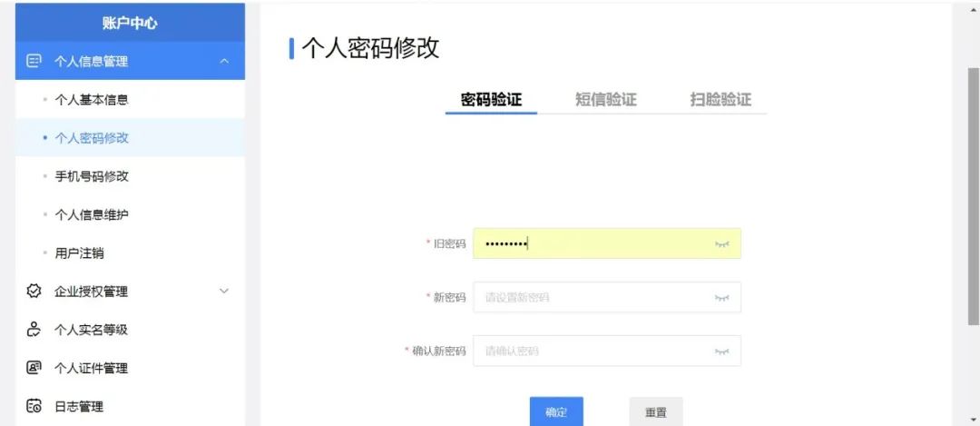Click the 重置 reset button

pyautogui.click(x=656, y=411)
